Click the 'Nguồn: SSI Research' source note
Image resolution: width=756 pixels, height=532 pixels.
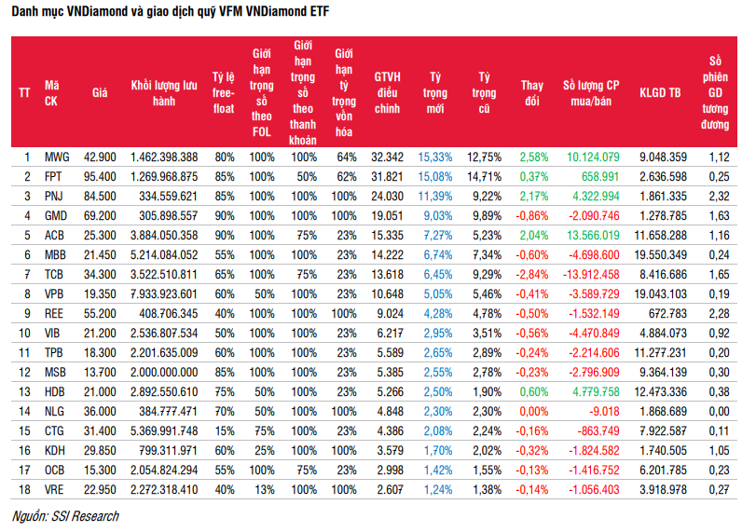click(65, 516)
